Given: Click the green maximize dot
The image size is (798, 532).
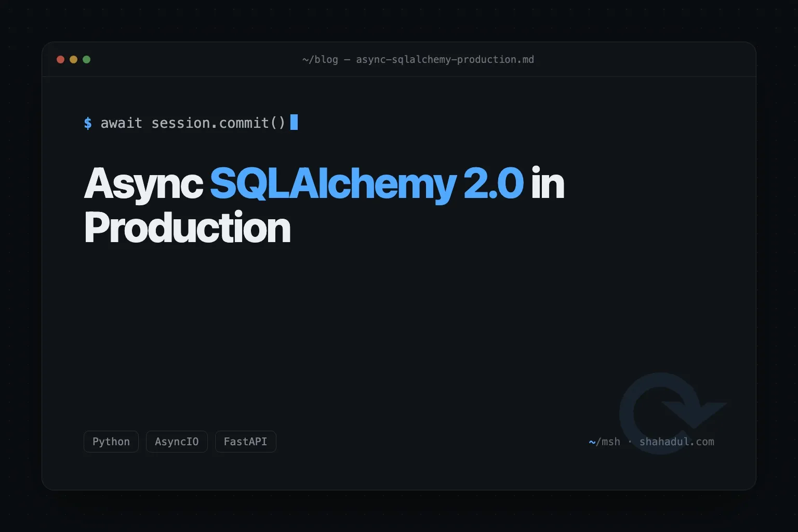Looking at the screenshot, I should [87, 60].
